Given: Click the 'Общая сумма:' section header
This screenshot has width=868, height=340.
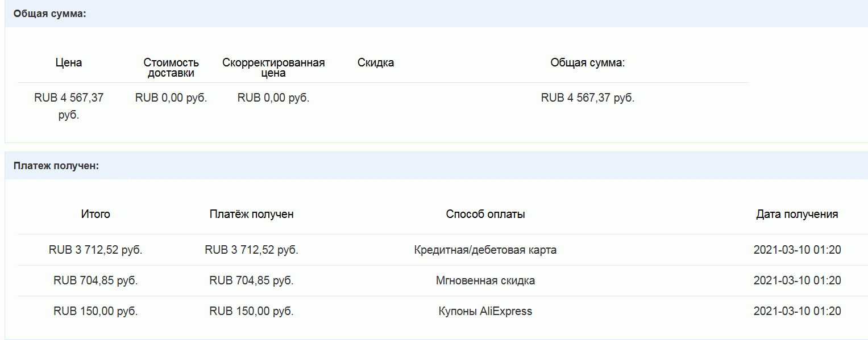Looking at the screenshot, I should pos(49,14).
